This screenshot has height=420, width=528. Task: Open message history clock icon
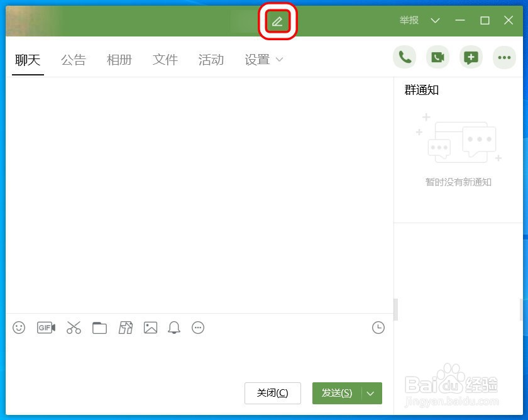click(378, 328)
